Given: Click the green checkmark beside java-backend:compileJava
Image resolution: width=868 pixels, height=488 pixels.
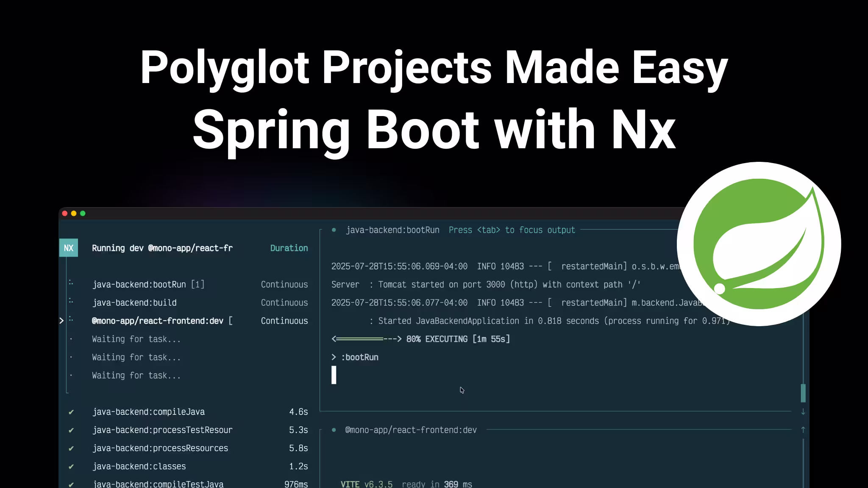Looking at the screenshot, I should click(71, 411).
